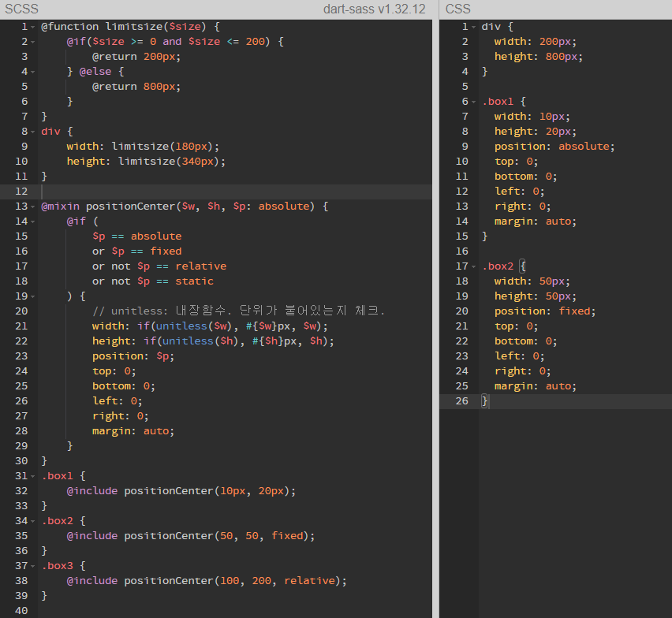This screenshot has width=672, height=618.
Task: Click the CSS panel header label
Action: click(457, 9)
